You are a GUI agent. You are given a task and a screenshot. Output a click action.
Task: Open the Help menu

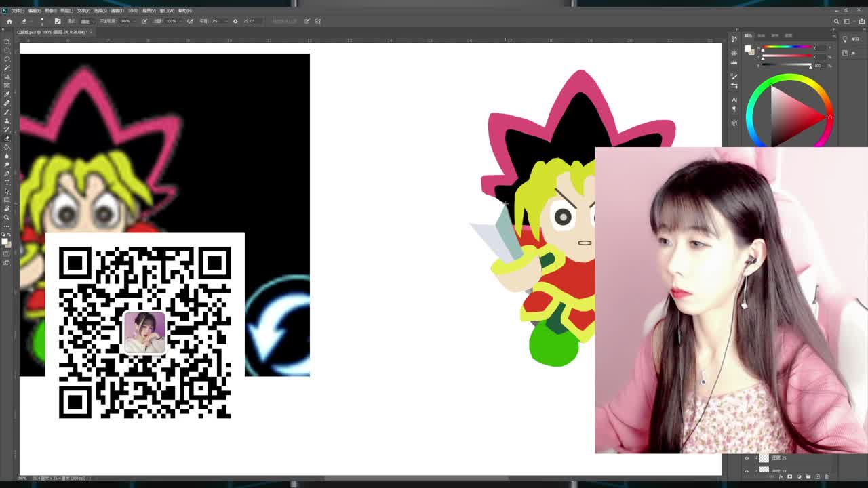click(x=186, y=11)
